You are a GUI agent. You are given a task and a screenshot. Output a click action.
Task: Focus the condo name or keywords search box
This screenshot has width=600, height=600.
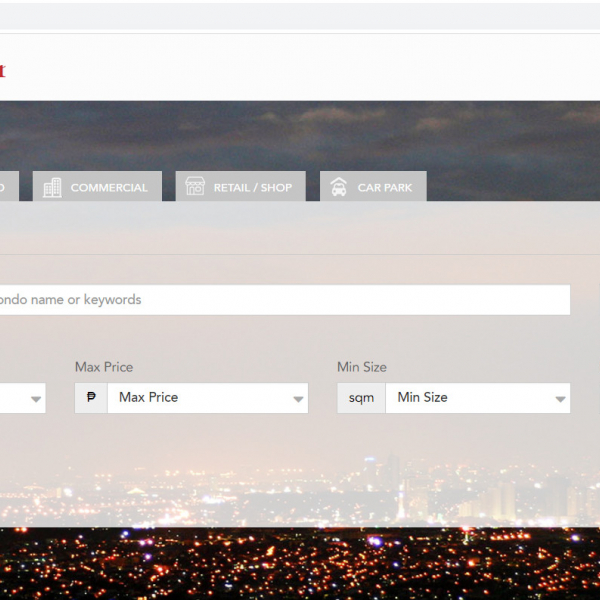tap(280, 300)
